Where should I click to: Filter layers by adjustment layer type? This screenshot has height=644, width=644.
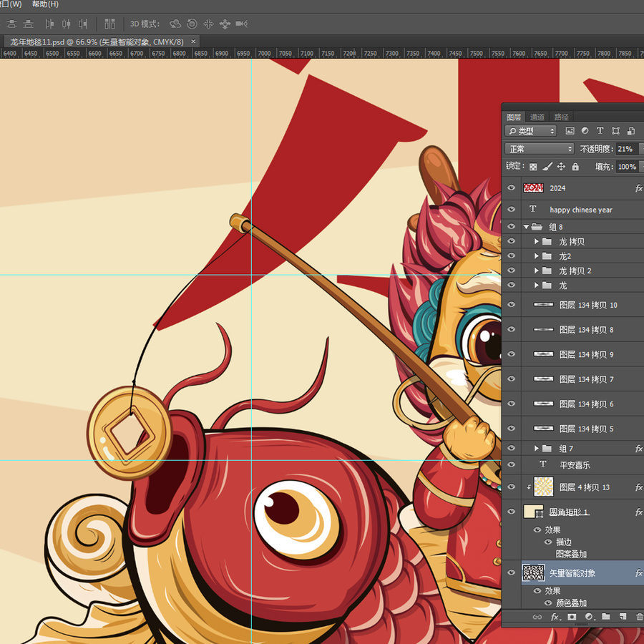(x=585, y=131)
